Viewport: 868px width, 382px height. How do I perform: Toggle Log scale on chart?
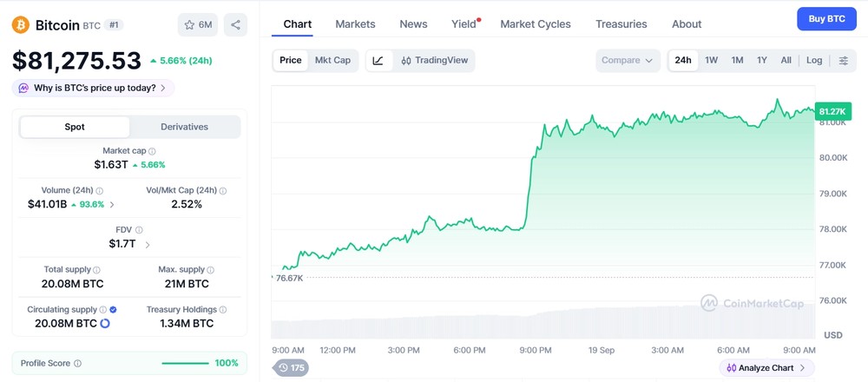click(x=814, y=61)
